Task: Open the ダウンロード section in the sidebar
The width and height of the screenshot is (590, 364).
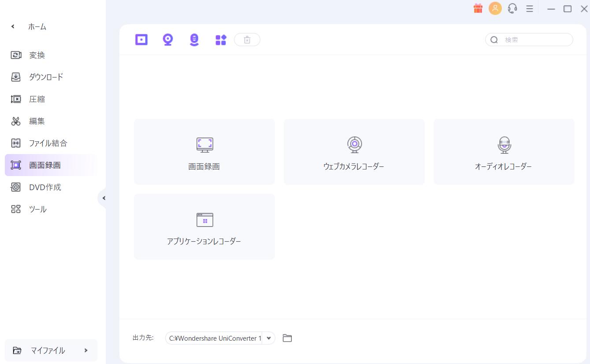Action: click(x=51, y=77)
